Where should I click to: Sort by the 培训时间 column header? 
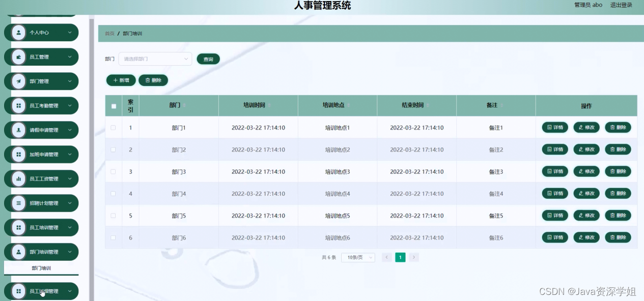258,105
